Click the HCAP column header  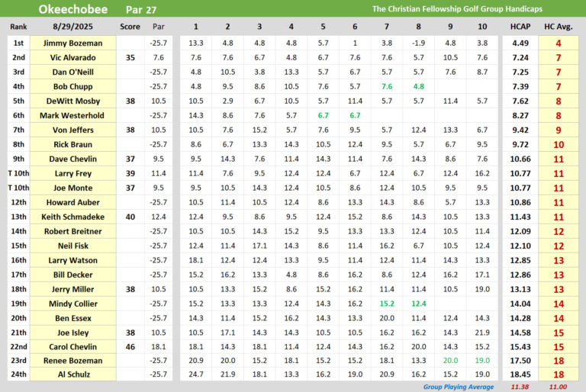pyautogui.click(x=520, y=27)
